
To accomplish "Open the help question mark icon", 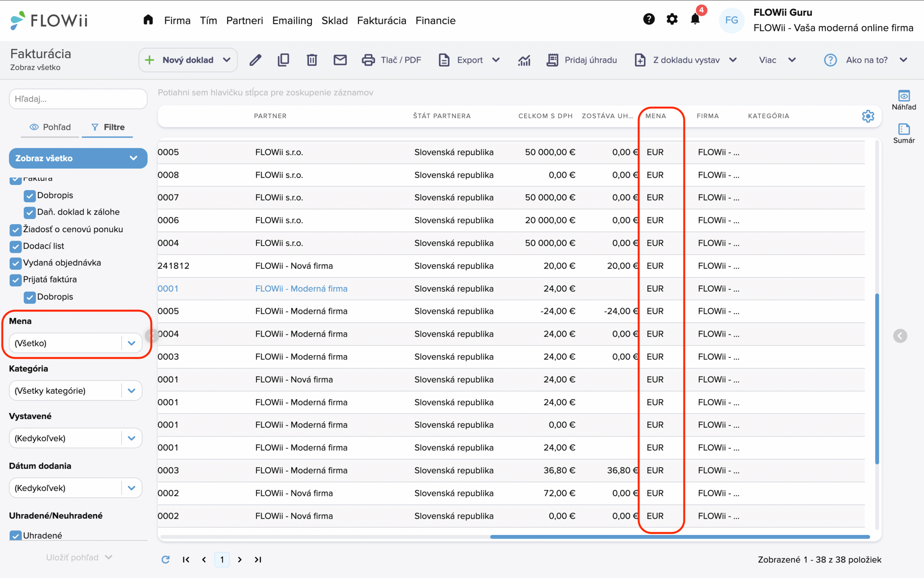I will coord(649,19).
